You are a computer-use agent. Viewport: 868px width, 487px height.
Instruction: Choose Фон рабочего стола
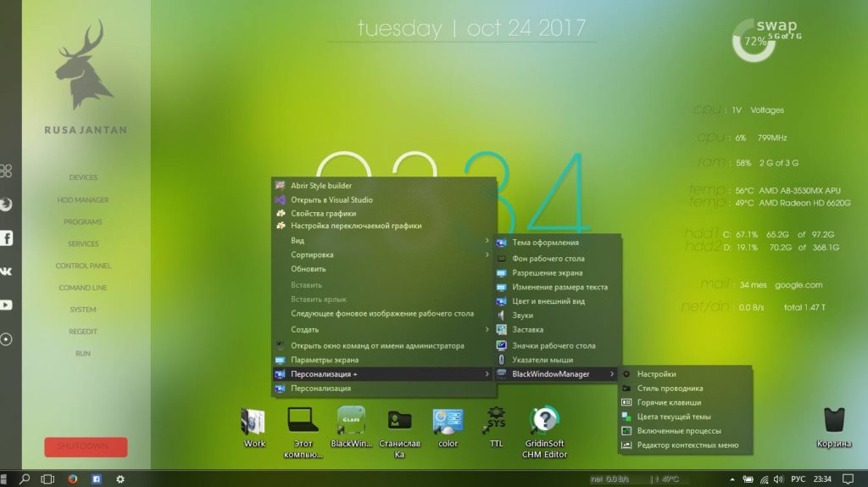[x=558, y=259]
